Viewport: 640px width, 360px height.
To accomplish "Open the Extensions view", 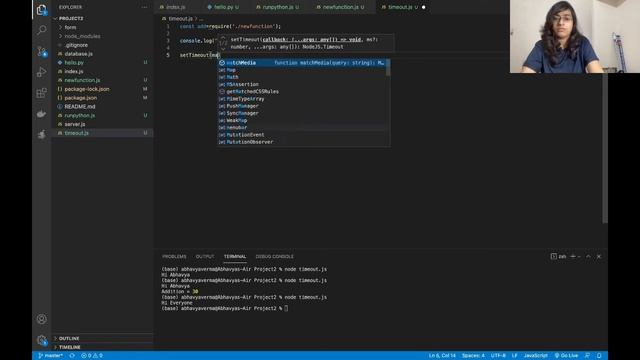I will 42,93.
